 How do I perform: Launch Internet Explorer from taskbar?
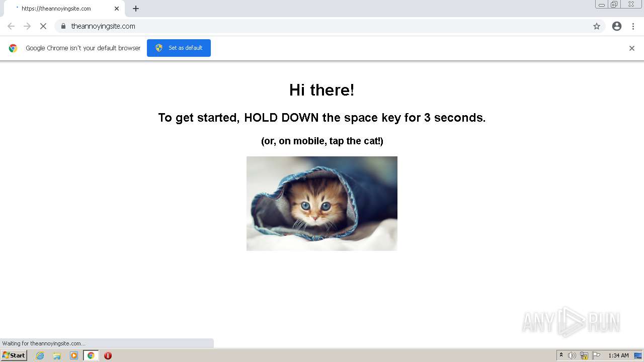coord(40,355)
